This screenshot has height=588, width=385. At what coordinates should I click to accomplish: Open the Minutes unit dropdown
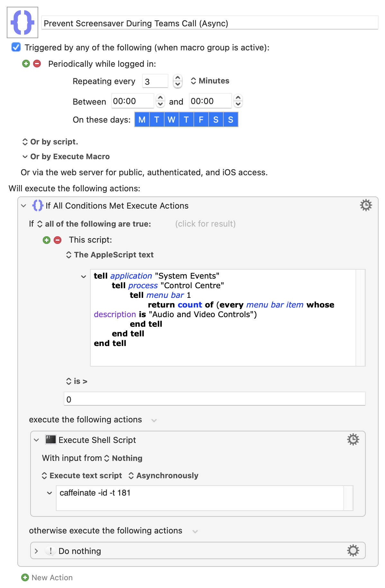pyautogui.click(x=210, y=81)
